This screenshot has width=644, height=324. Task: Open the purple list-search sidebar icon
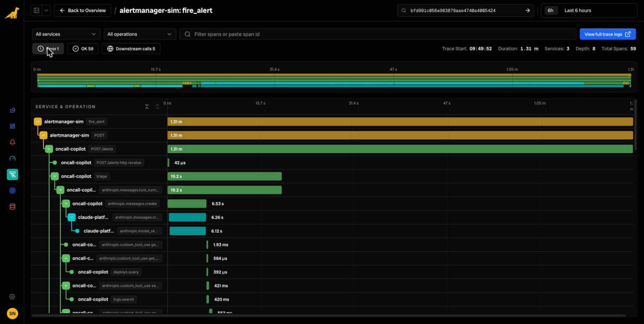click(x=12, y=110)
